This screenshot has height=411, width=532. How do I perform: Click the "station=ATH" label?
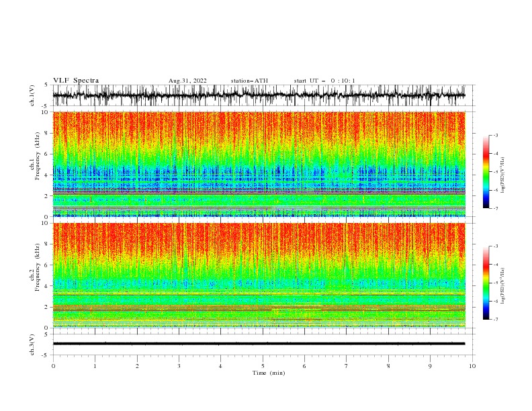(249, 81)
